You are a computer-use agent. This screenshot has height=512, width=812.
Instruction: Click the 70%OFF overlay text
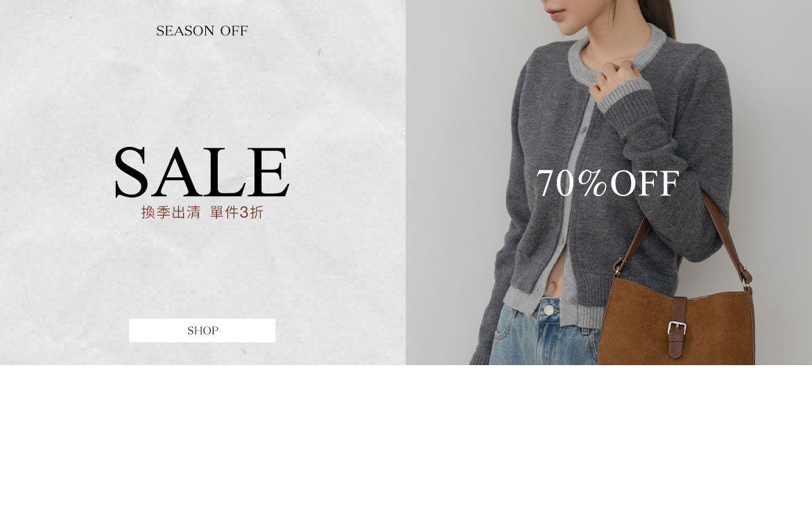607,183
